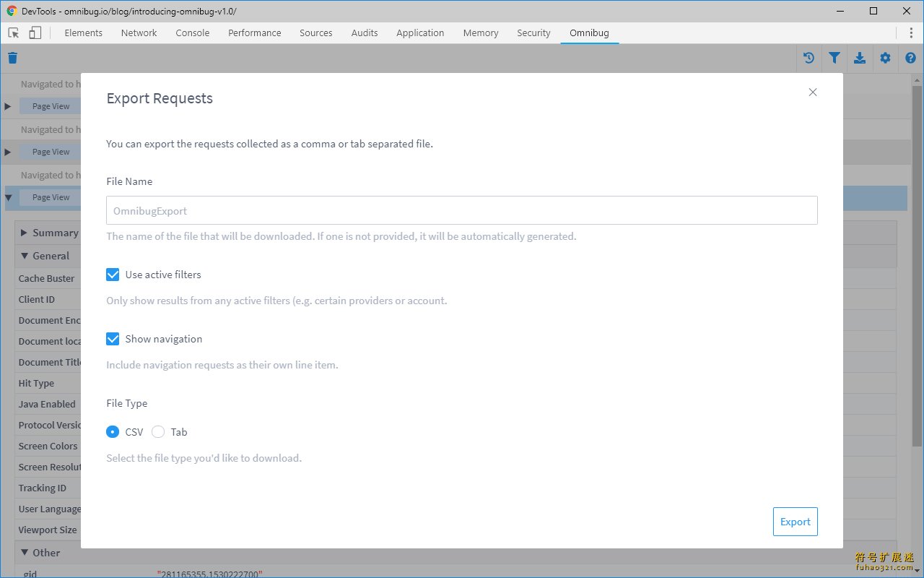
Task: Click the Show navigation label
Action: click(x=164, y=339)
